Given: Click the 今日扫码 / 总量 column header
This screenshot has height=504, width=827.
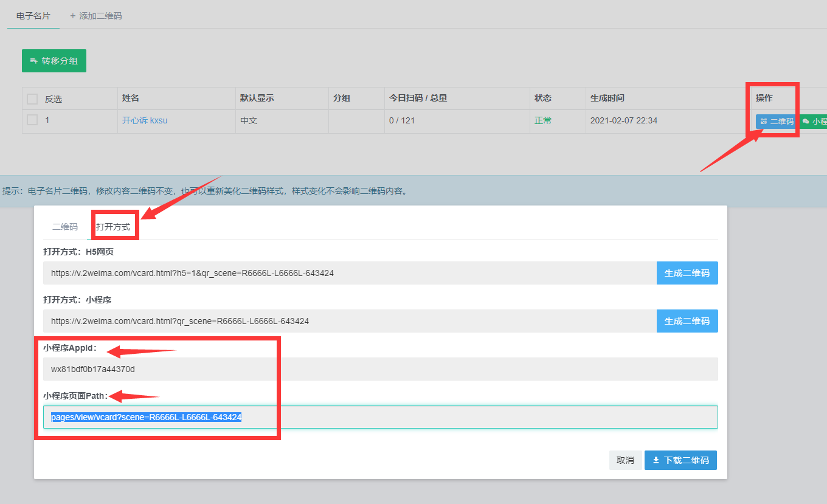Looking at the screenshot, I should (418, 98).
